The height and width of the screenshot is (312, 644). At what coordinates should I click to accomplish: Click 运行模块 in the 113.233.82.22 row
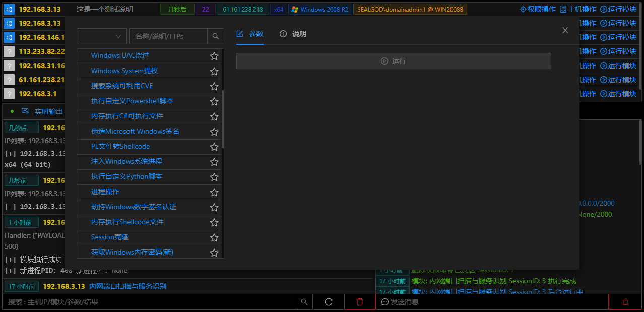pos(618,51)
